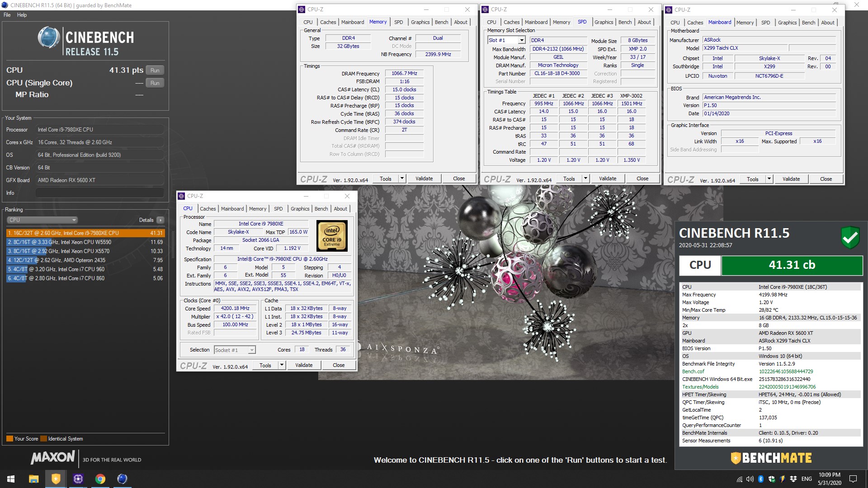Click Tools button in CPU-Z SPD window
This screenshot has width=868, height=488.
569,179
